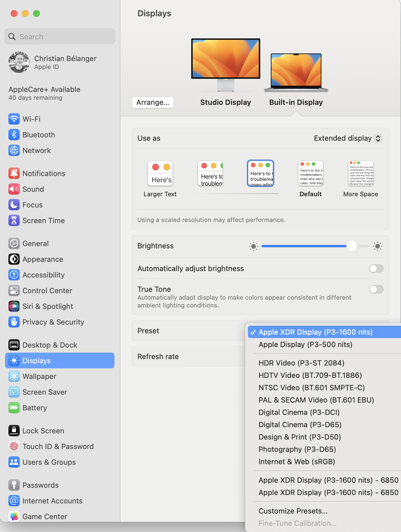The image size is (401, 532).
Task: Open AppleCare+ Available notice
Action: (44, 93)
